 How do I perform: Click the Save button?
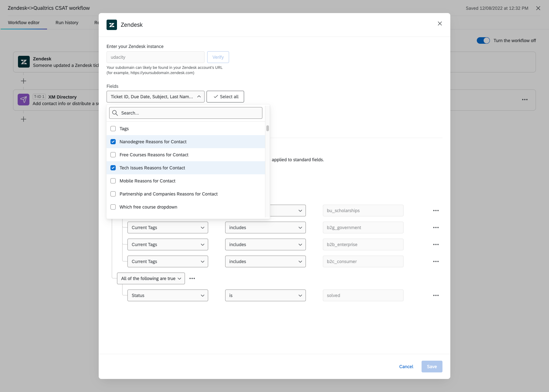coord(432,367)
